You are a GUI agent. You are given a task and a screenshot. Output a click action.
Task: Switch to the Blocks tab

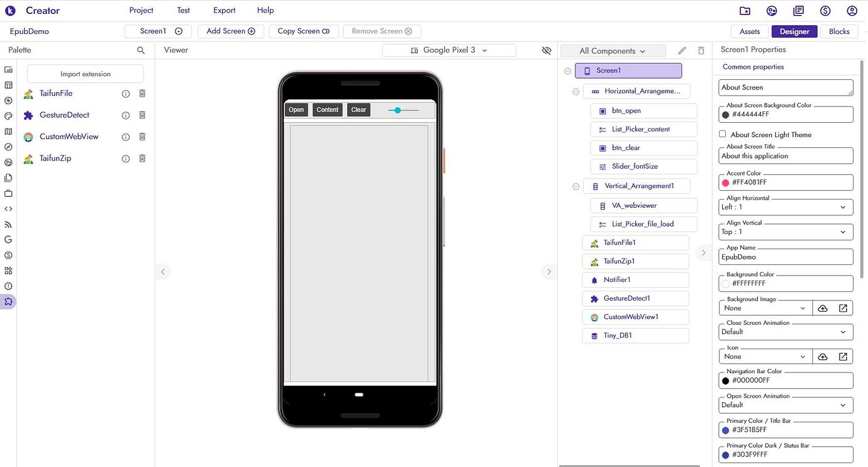pos(839,31)
